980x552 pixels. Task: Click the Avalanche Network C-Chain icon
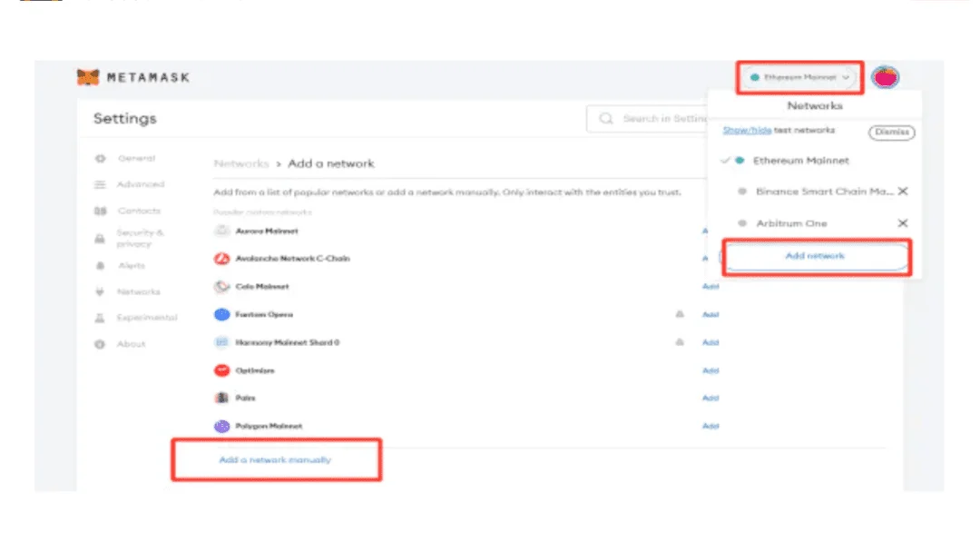pos(221,258)
